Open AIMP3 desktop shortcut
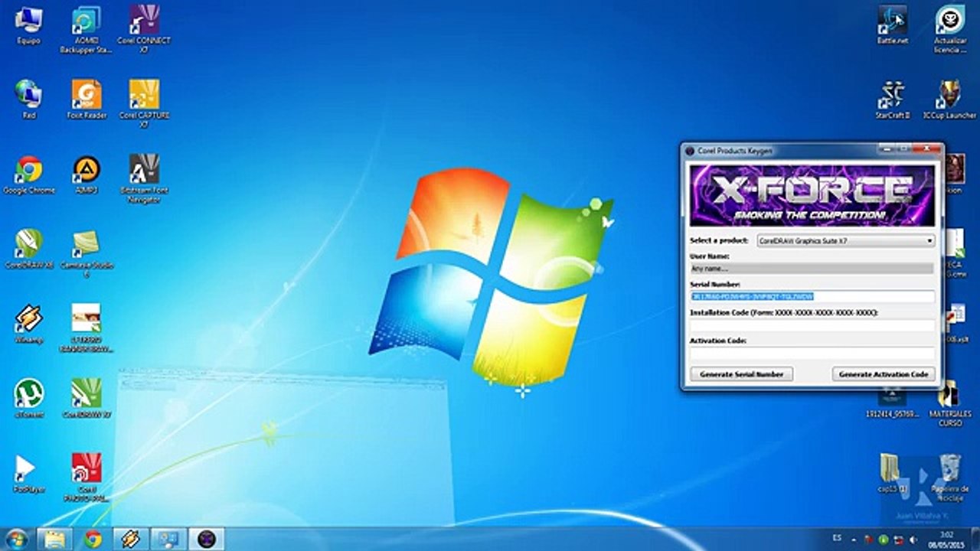 pos(87,174)
